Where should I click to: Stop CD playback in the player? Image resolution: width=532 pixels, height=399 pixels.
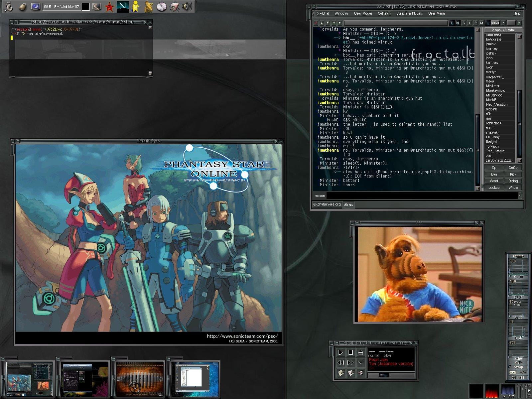point(350,352)
